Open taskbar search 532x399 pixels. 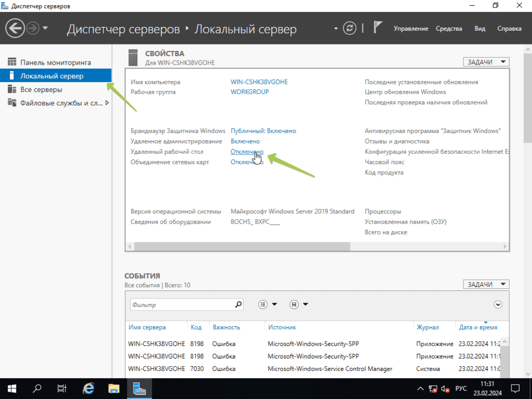pos(37,388)
